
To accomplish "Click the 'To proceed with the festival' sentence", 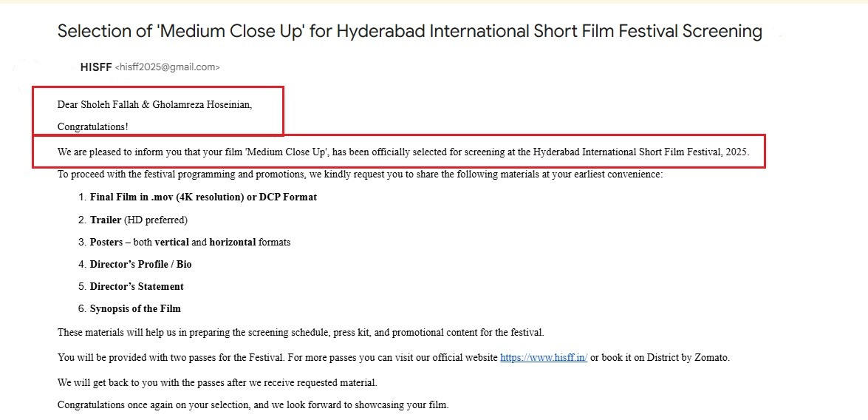I will [360, 175].
